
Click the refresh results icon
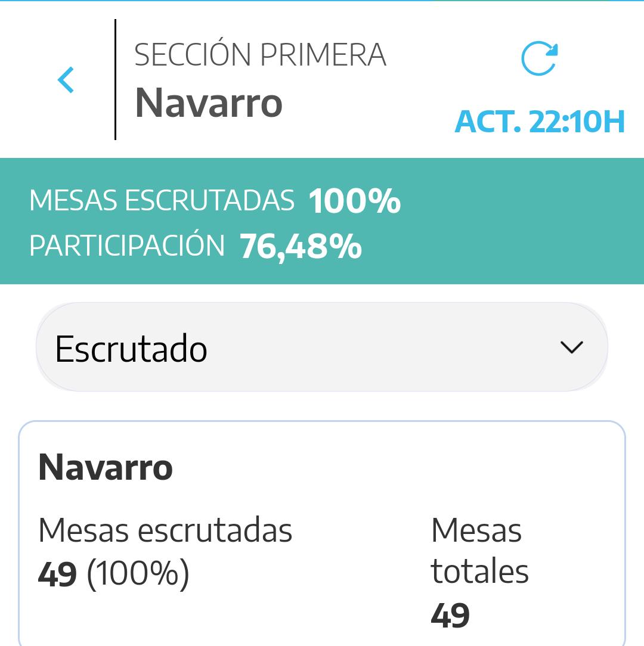pyautogui.click(x=539, y=59)
